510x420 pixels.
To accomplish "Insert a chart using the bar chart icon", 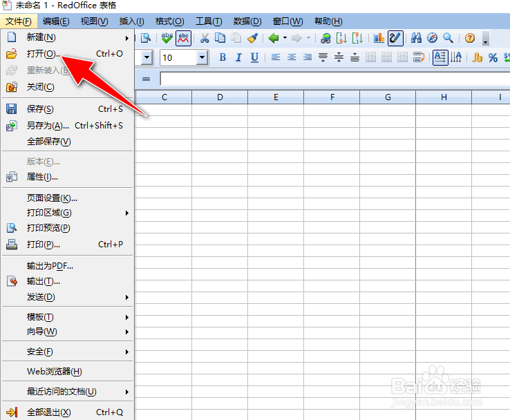I will pos(379,39).
